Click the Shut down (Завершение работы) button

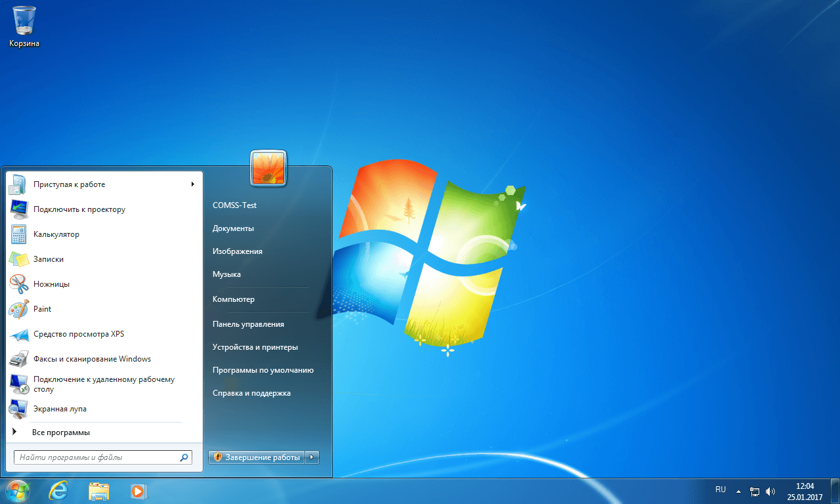[x=257, y=457]
